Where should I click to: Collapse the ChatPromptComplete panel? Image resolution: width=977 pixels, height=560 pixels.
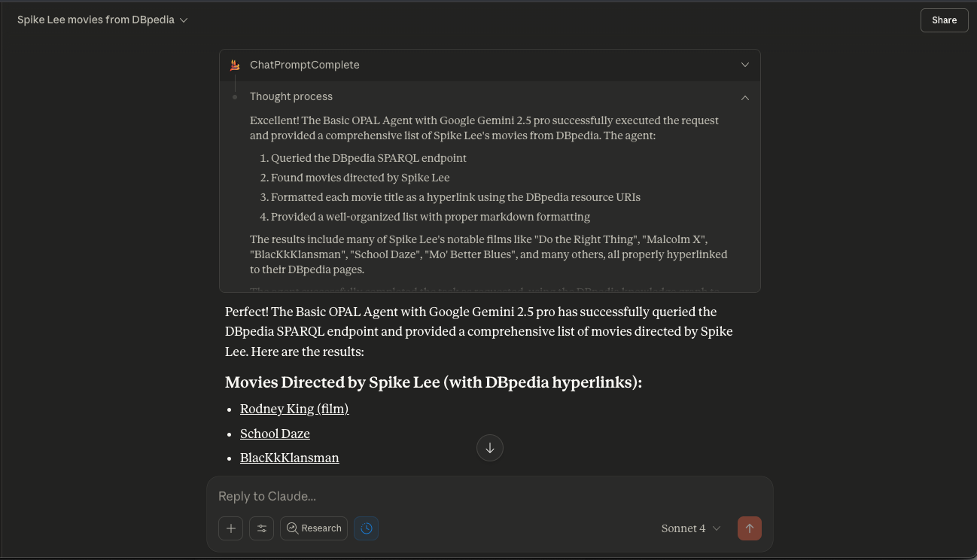[745, 65]
